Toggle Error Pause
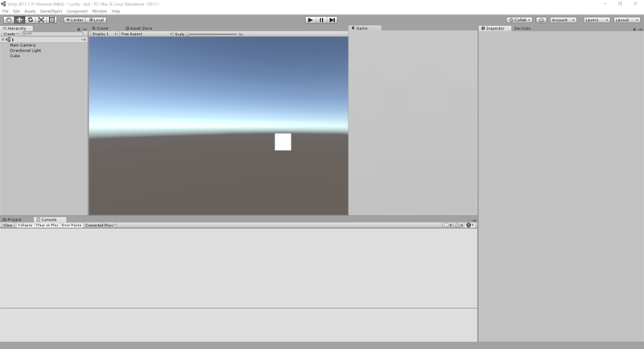Viewport: 644px width, 349px height. pos(72,225)
